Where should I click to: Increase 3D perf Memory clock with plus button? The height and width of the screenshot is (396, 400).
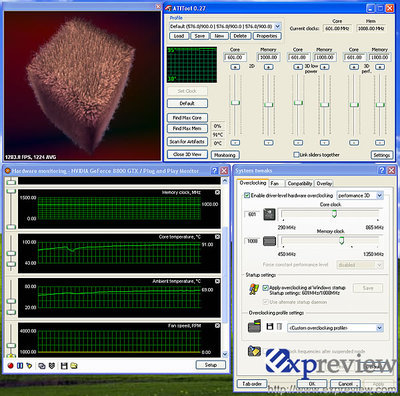pyautogui.click(x=380, y=67)
